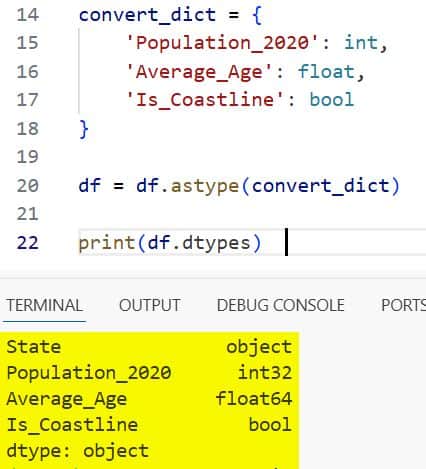
Task: Click the 'print' call on line 22
Action: (107, 244)
